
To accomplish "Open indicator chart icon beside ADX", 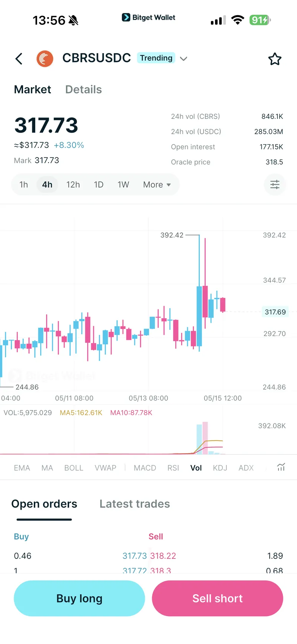I will 281,467.
